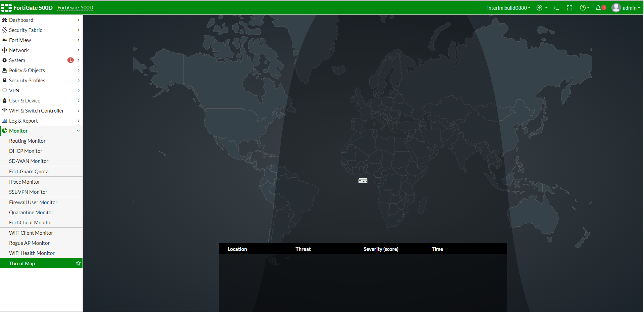Click the admin user avatar
The width and height of the screenshot is (644, 312).
tap(616, 8)
